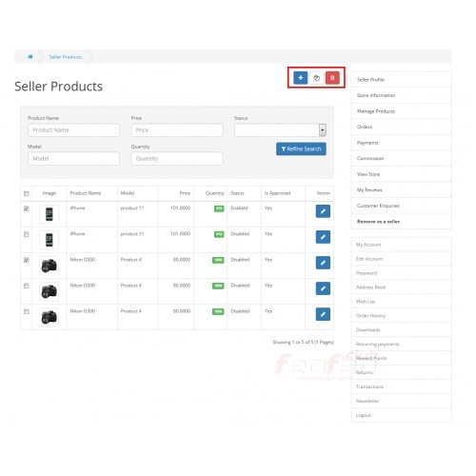Uncheck the first iPhone row checkbox

point(27,208)
